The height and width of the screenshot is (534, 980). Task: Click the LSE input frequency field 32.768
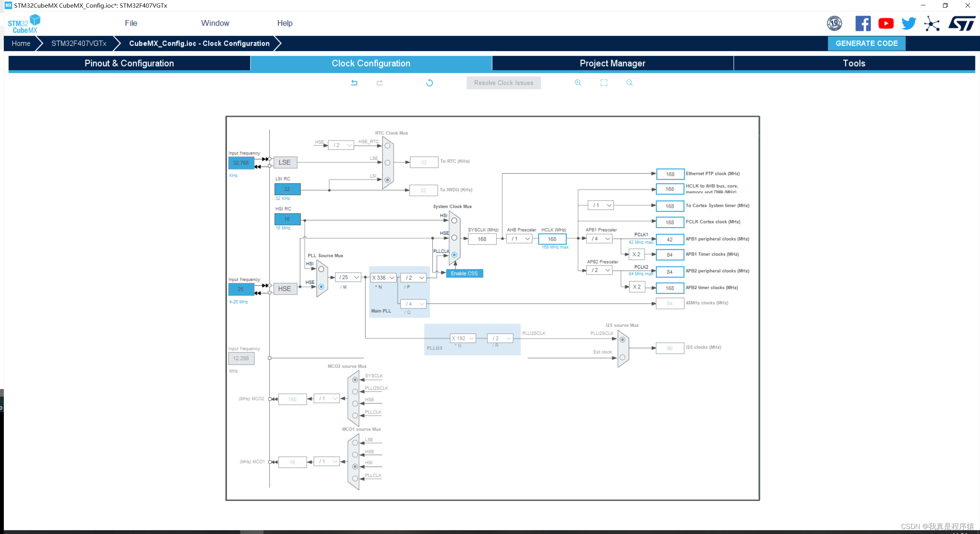241,163
